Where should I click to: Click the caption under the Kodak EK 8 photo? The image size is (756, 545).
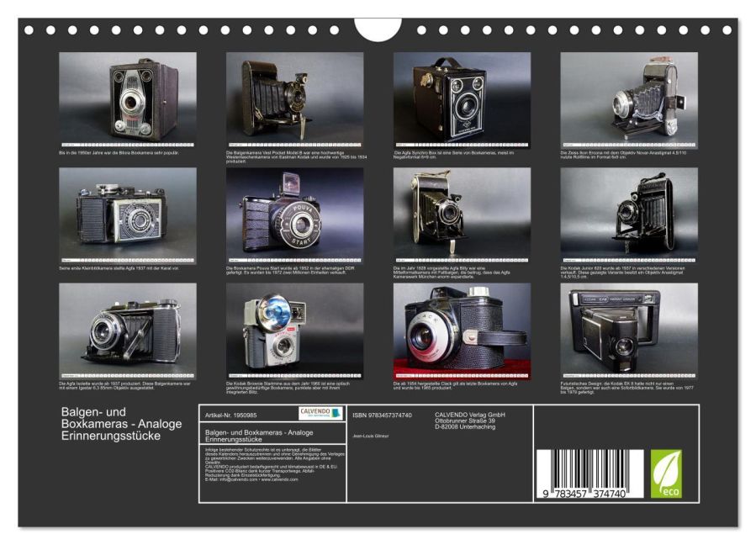click(x=626, y=388)
